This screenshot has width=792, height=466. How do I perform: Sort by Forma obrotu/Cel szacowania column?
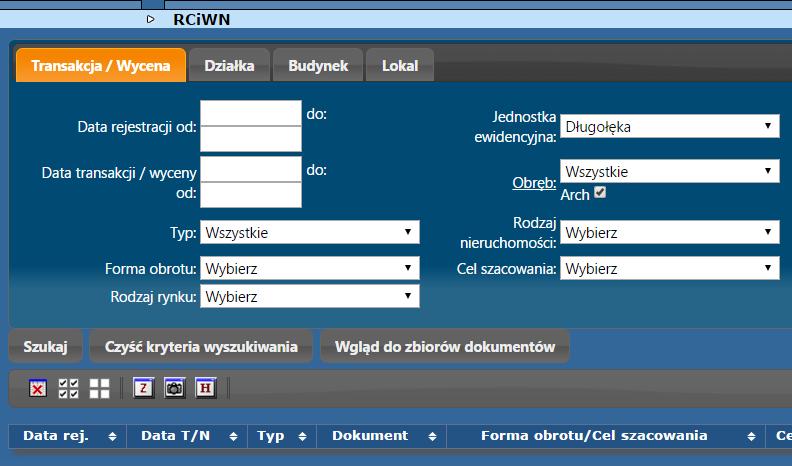coord(606,436)
